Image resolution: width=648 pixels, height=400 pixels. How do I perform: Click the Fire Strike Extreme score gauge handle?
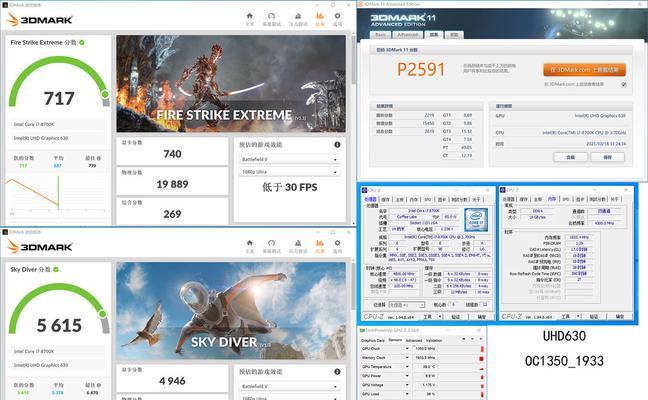point(105,95)
